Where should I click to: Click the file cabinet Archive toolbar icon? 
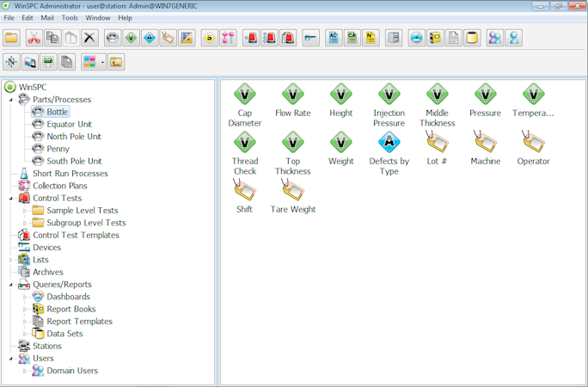click(394, 38)
